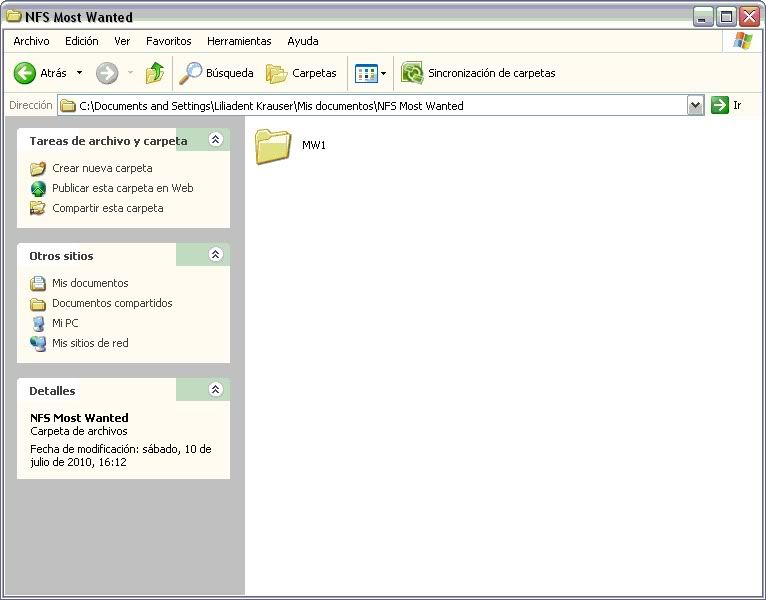The image size is (766, 600).
Task: Click the Fecha de modificación detail text
Action: 121,455
